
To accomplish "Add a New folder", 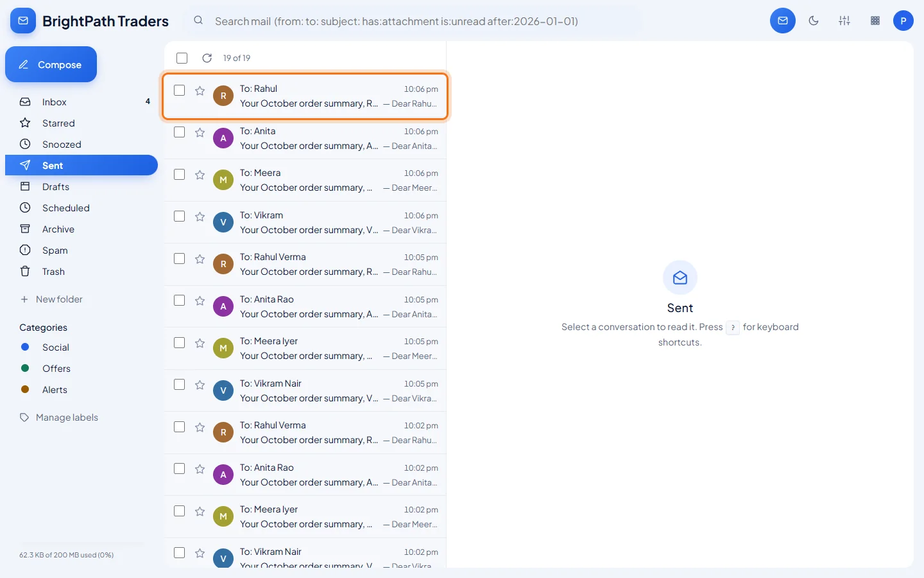I will pos(51,299).
